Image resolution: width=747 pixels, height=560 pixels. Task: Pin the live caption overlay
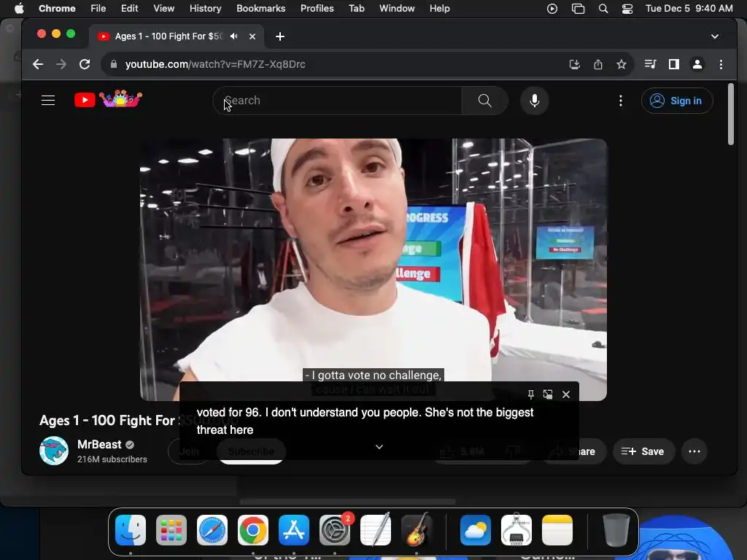[531, 394]
